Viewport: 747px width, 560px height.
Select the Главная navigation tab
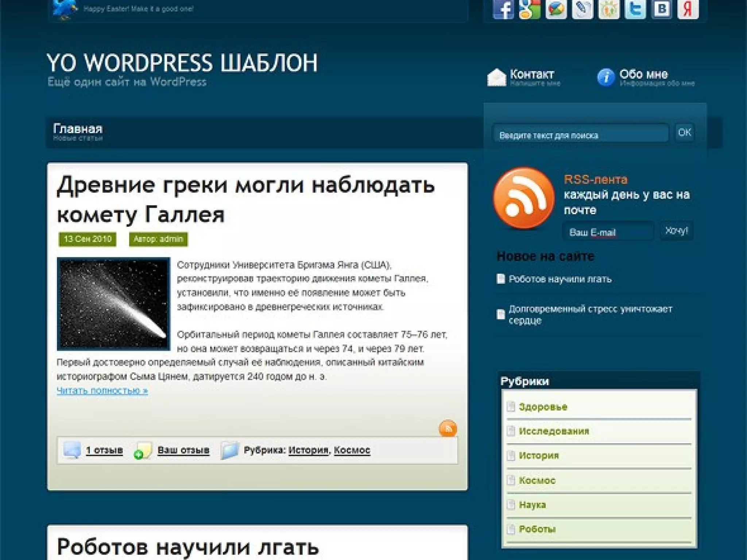pos(78,129)
